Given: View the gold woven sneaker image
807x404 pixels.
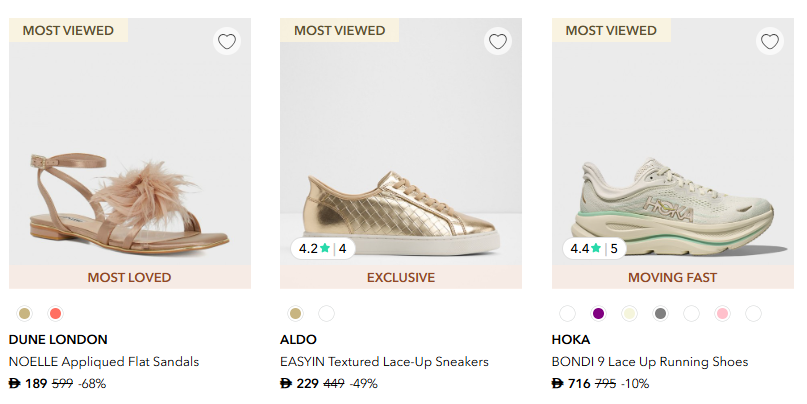Looking at the screenshot, I should tap(400, 190).
